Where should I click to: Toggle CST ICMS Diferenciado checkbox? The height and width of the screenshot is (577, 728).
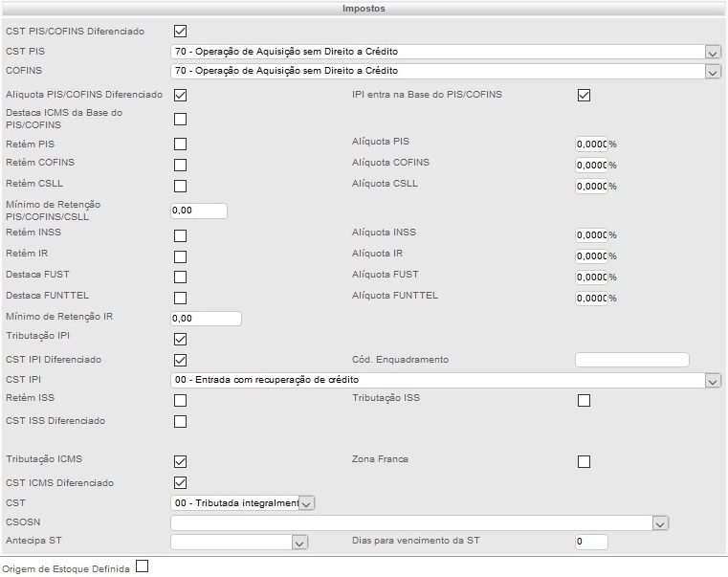[x=180, y=482]
